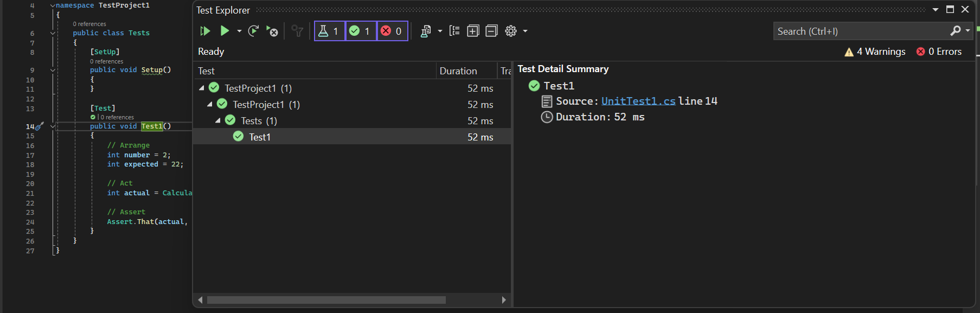Collapse all tests with minus icon
Viewport: 980px width, 313px height.
491,31
